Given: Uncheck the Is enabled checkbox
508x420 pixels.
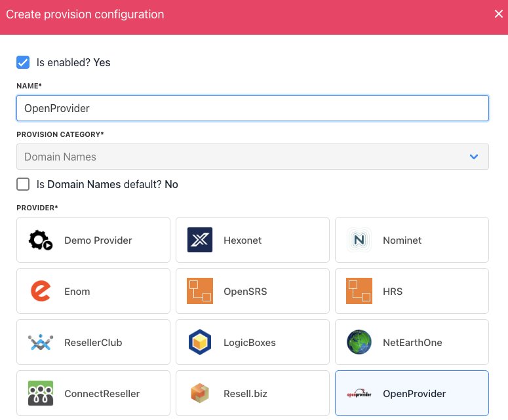Looking at the screenshot, I should (23, 62).
